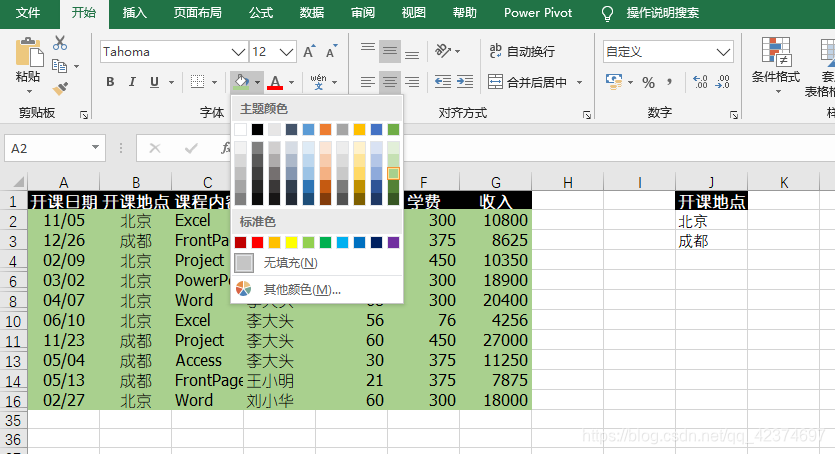Decrease decimal places

tap(723, 82)
